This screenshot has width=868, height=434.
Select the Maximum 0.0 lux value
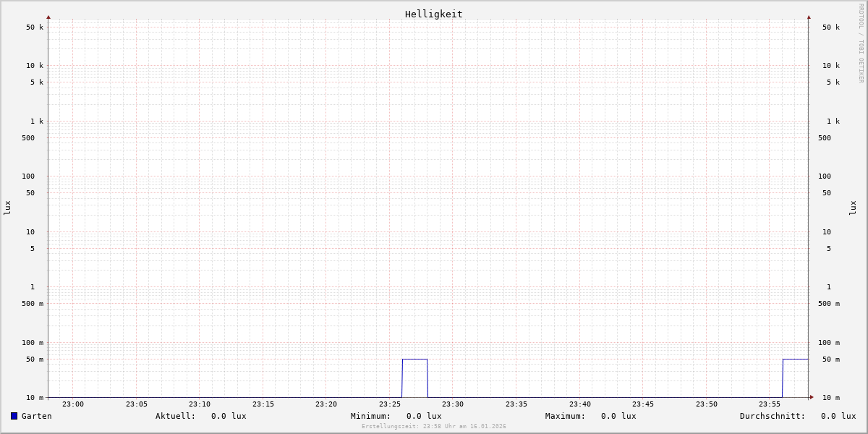[618, 416]
